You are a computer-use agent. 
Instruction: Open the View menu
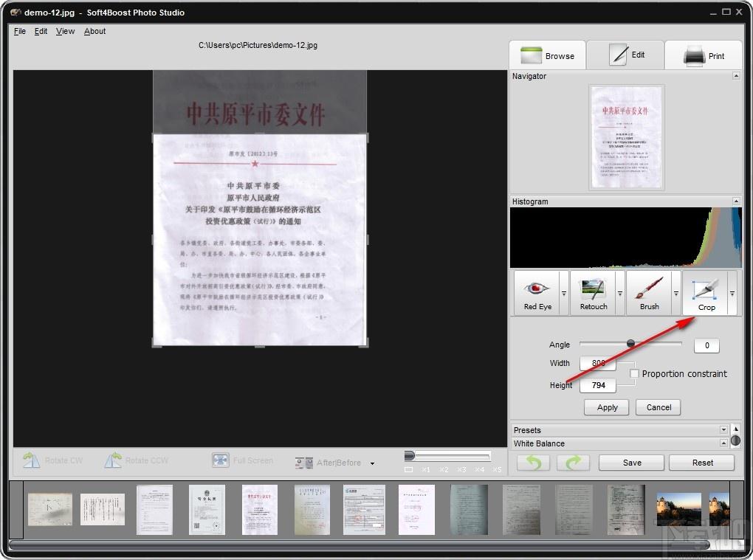point(65,31)
